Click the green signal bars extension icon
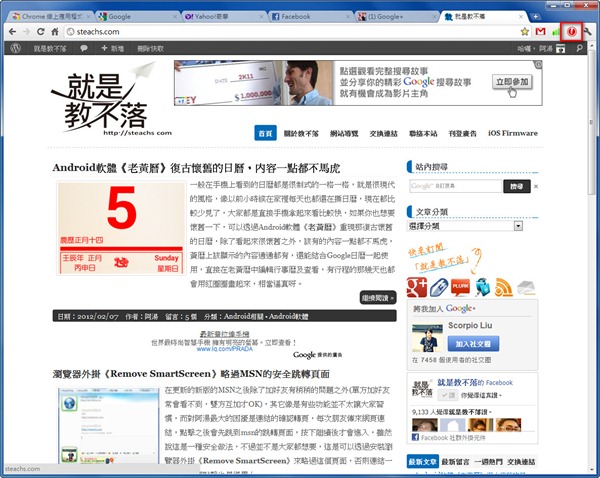Image resolution: width=600 pixels, height=478 pixels. [556, 32]
